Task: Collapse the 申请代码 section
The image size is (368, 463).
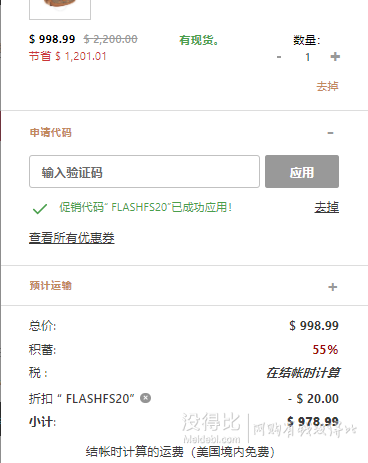Action: click(330, 133)
